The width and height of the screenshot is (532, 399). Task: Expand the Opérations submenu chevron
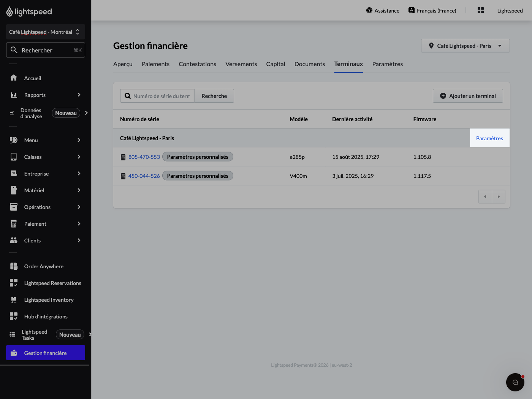click(x=79, y=207)
